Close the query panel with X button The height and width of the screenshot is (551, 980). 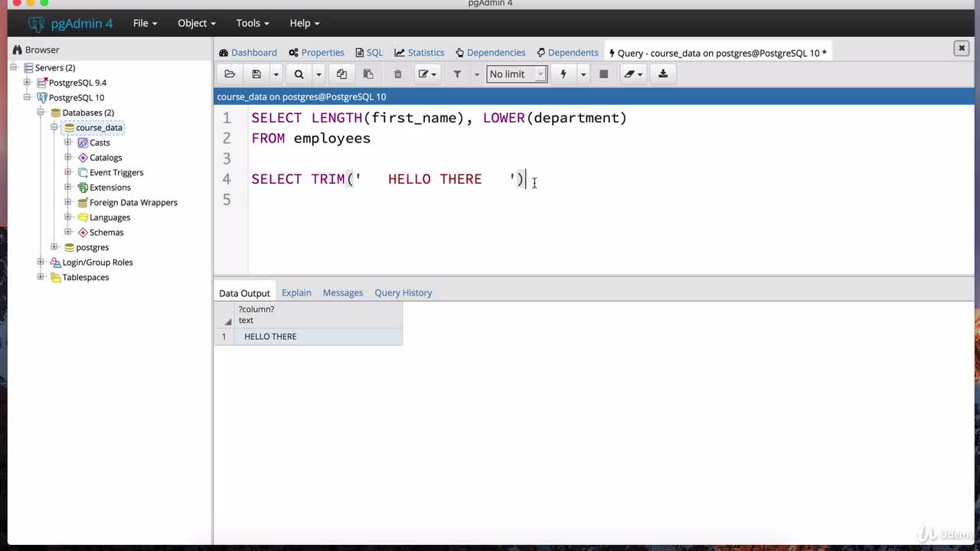pyautogui.click(x=962, y=48)
